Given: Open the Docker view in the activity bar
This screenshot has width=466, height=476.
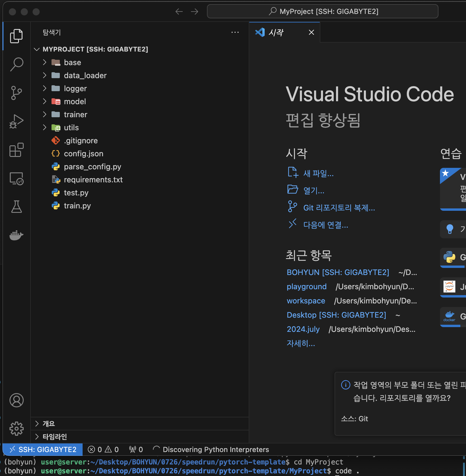Looking at the screenshot, I should pos(16,235).
